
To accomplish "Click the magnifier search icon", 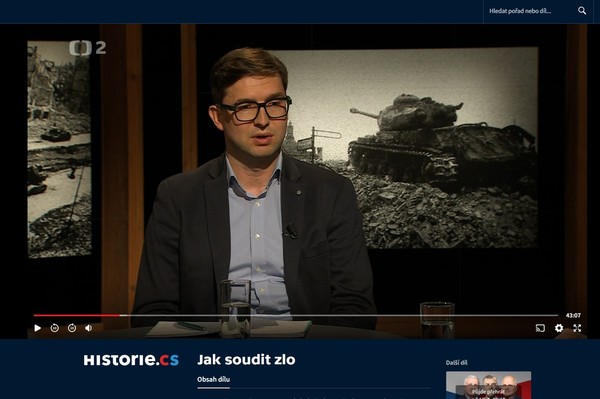I will click(582, 11).
